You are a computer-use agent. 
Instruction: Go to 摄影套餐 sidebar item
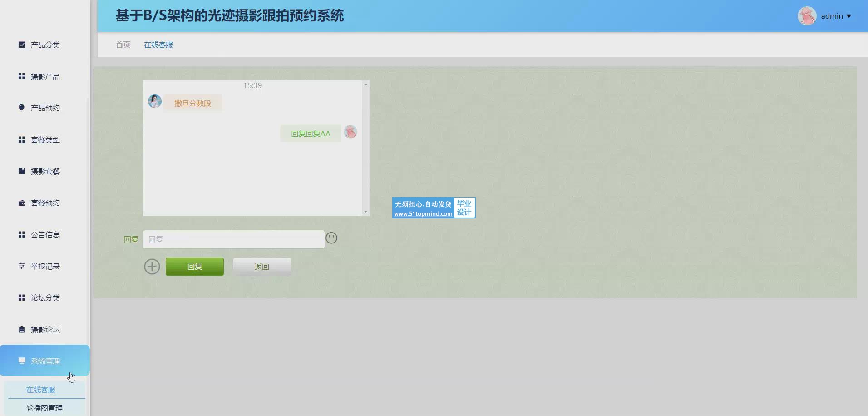[45, 171]
